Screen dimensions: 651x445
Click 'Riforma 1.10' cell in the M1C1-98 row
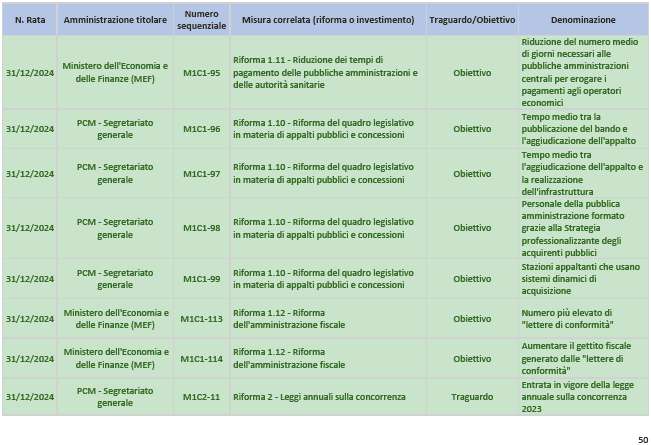point(328,228)
